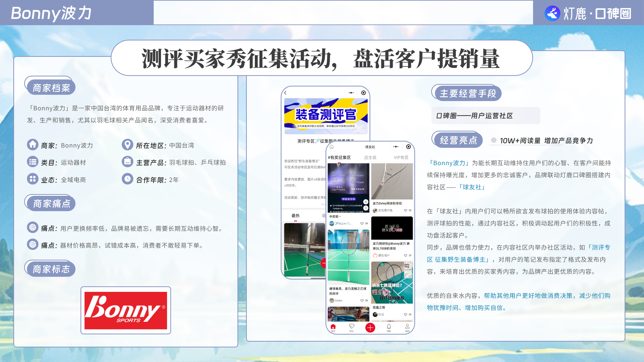Like the Haibo post with its heart icon
Screen dimensions: 644x362
pyautogui.click(x=362, y=301)
